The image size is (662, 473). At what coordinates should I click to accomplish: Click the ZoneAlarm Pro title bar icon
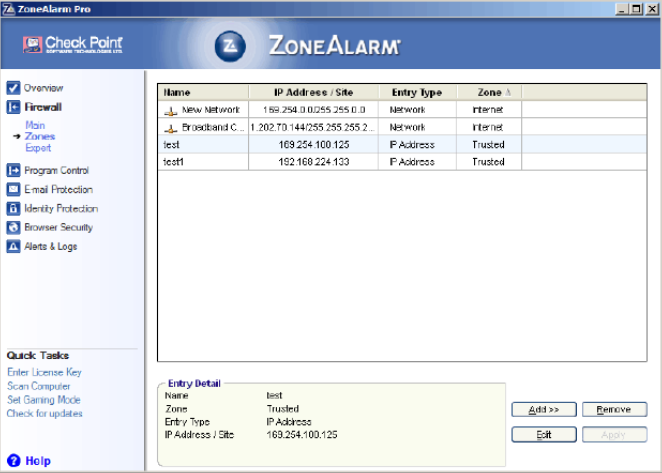pos(8,9)
